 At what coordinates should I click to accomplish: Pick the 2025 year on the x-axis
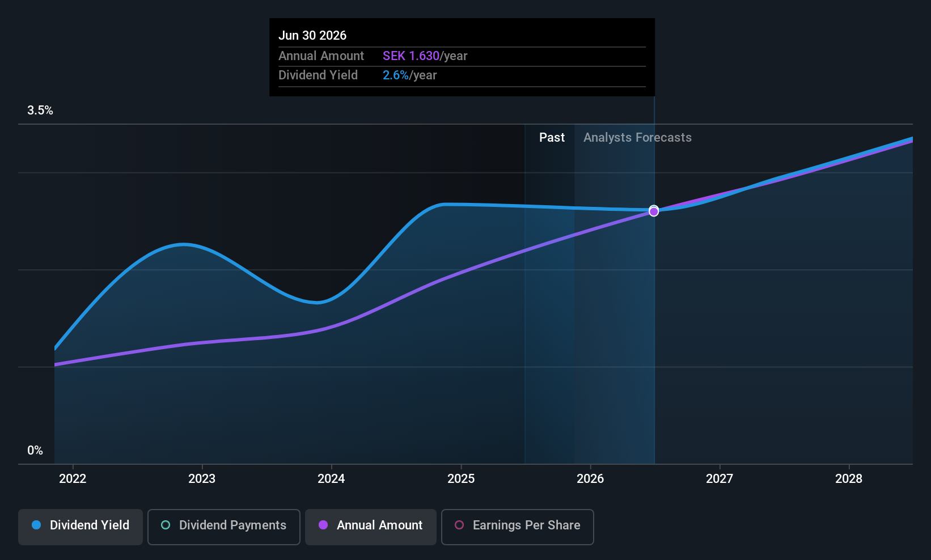[461, 479]
